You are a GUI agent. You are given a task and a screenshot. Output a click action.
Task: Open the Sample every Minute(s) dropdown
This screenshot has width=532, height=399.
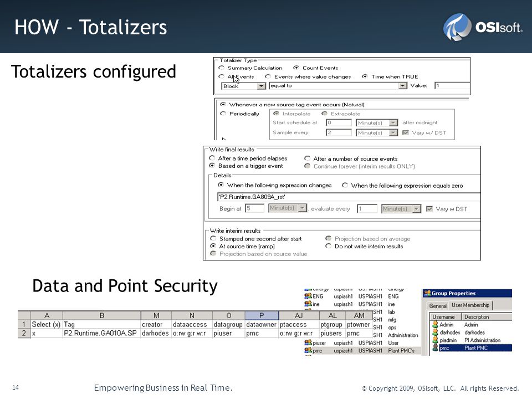(x=393, y=132)
